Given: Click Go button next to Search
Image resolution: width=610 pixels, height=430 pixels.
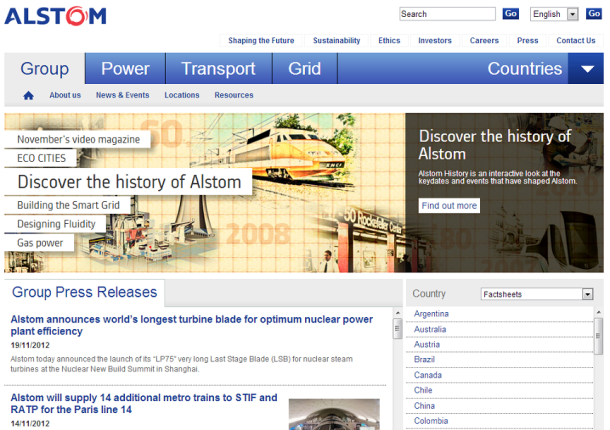Looking at the screenshot, I should point(510,14).
